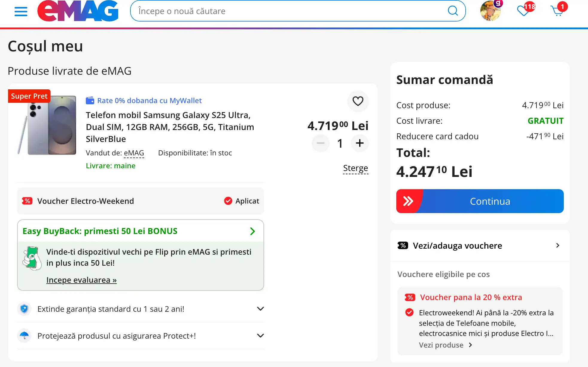Increase product quantity with plus button

point(359,143)
